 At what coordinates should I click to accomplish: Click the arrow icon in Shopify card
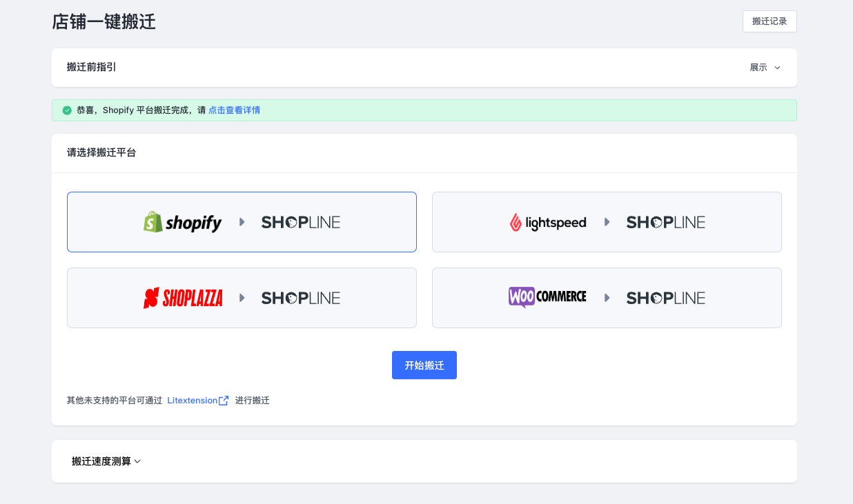click(x=242, y=222)
